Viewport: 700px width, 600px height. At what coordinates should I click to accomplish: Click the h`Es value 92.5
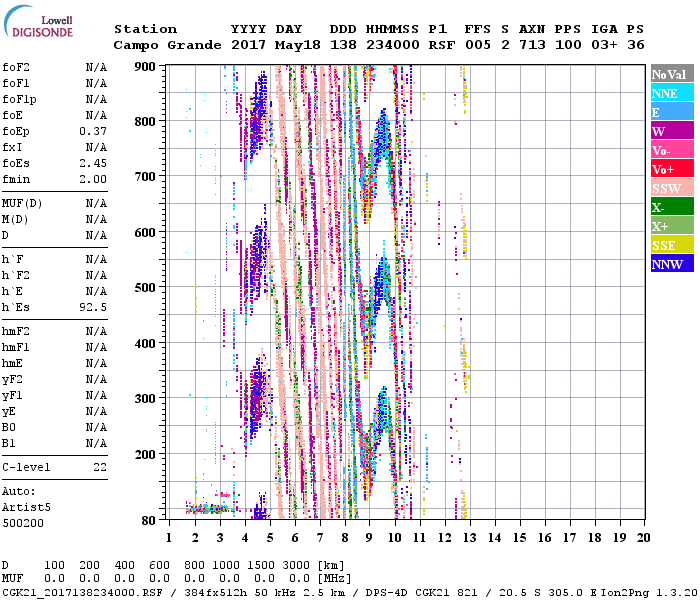pos(93,308)
